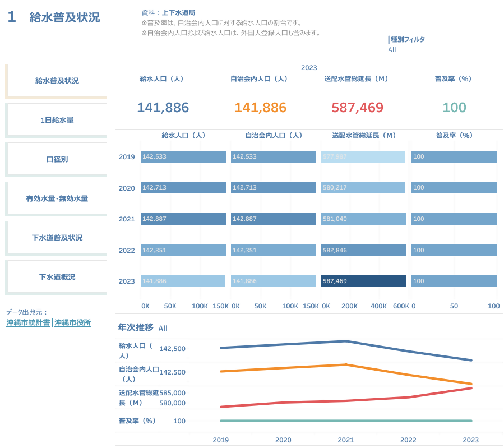This screenshot has height=448, width=504.
Task: Follow the 沖縄市役所 link
Action: pyautogui.click(x=72, y=323)
